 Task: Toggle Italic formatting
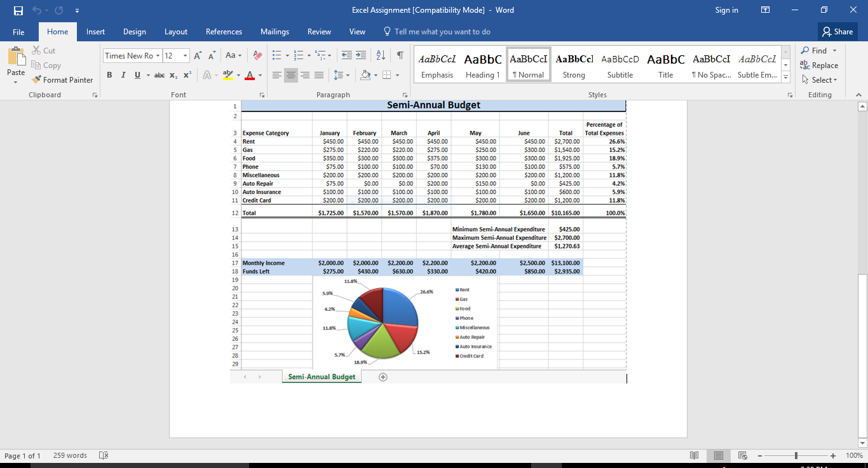pyautogui.click(x=123, y=75)
